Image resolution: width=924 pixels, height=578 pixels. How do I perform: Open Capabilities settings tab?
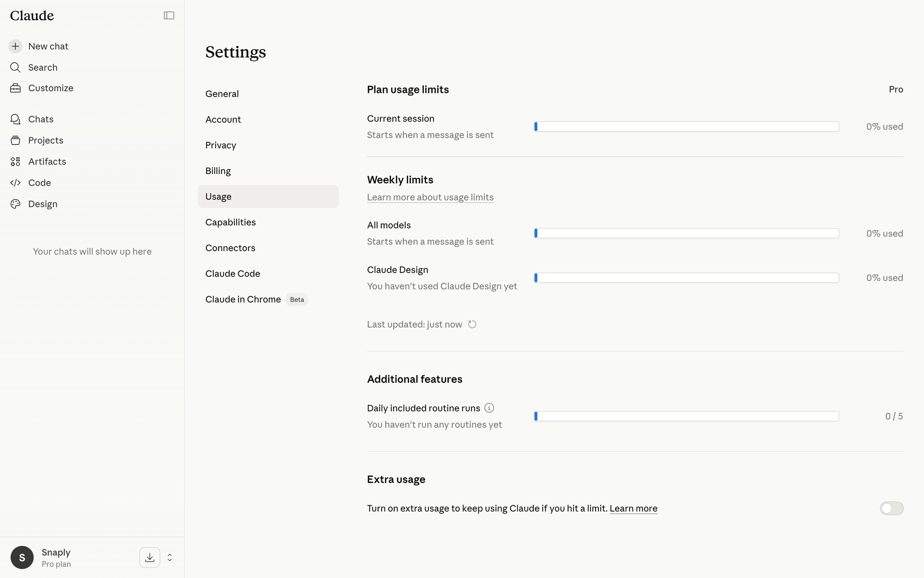click(x=268, y=222)
